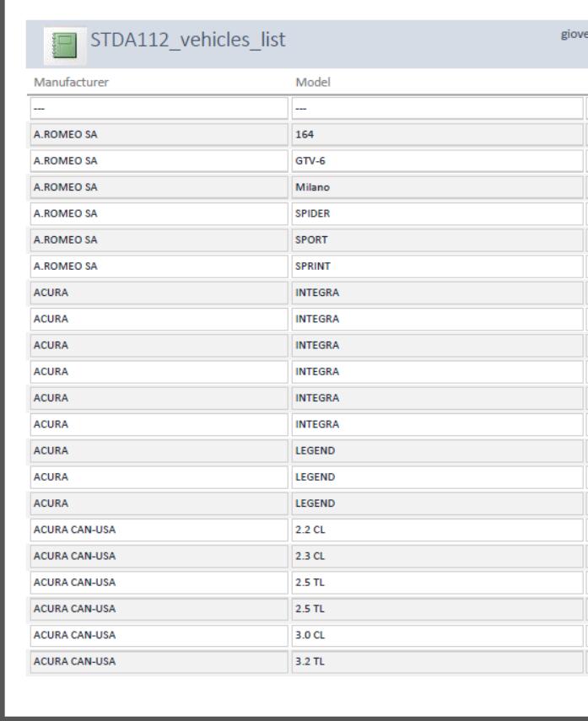This screenshot has width=588, height=721.
Task: Select the SPORT model cell
Action: pyautogui.click(x=438, y=240)
